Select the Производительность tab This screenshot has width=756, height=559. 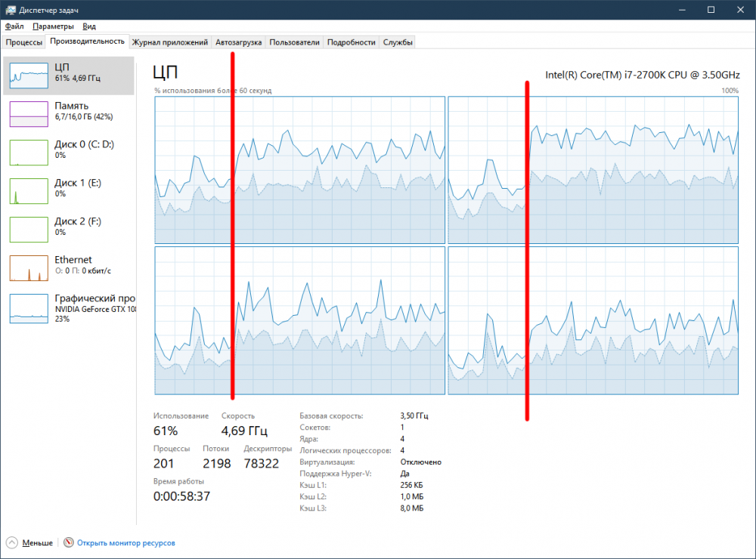(87, 42)
